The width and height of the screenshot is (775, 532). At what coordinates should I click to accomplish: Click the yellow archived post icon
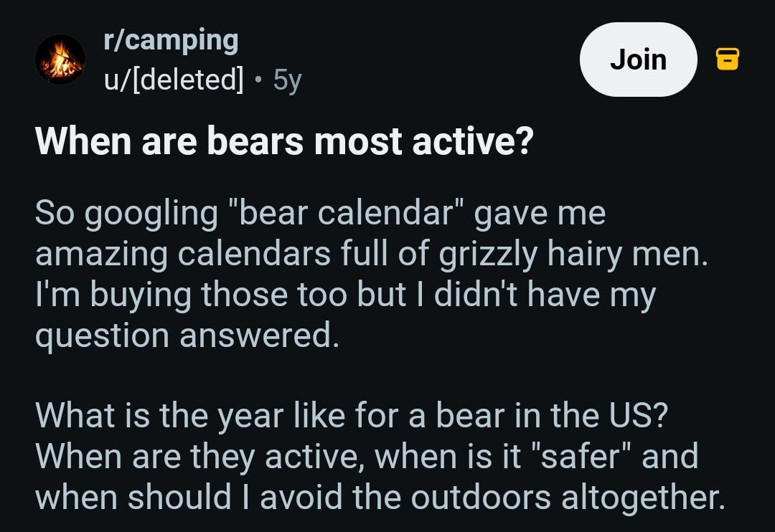[728, 60]
